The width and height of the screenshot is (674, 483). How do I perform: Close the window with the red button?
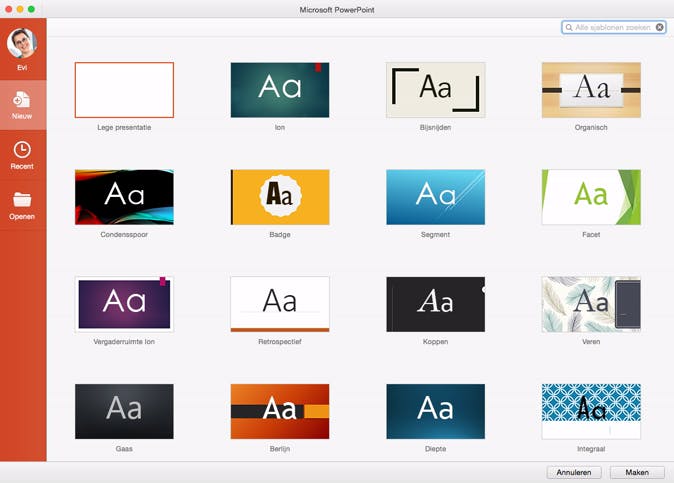click(9, 9)
